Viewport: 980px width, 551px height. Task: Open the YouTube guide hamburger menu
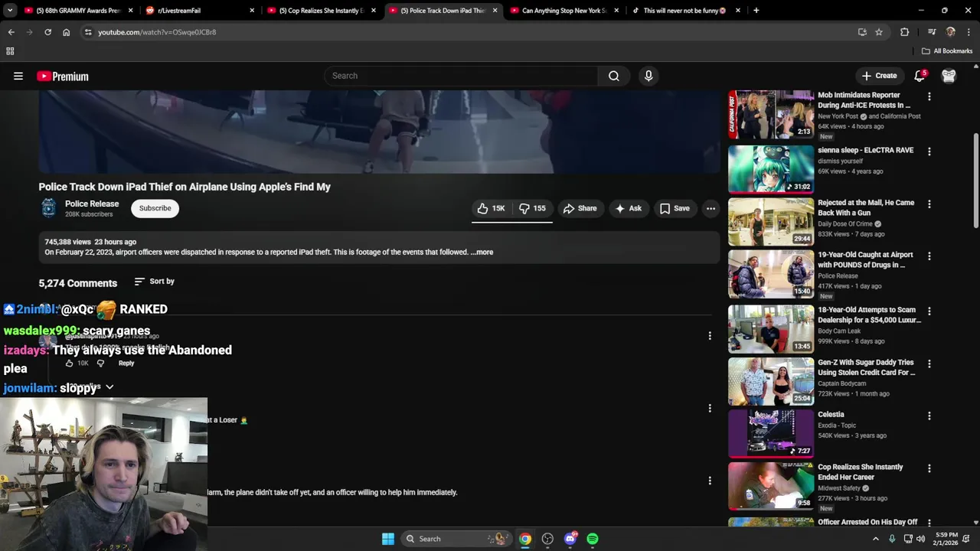pos(18,76)
